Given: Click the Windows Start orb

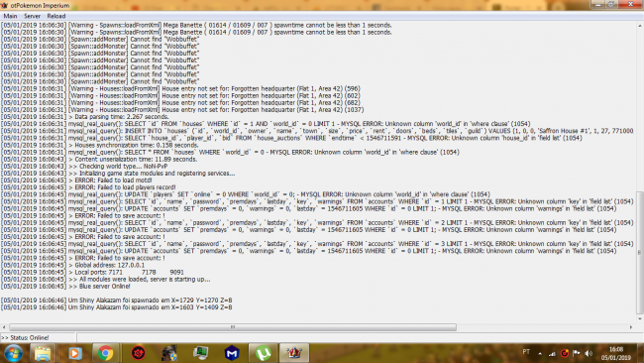Looking at the screenshot, I should coord(13,353).
